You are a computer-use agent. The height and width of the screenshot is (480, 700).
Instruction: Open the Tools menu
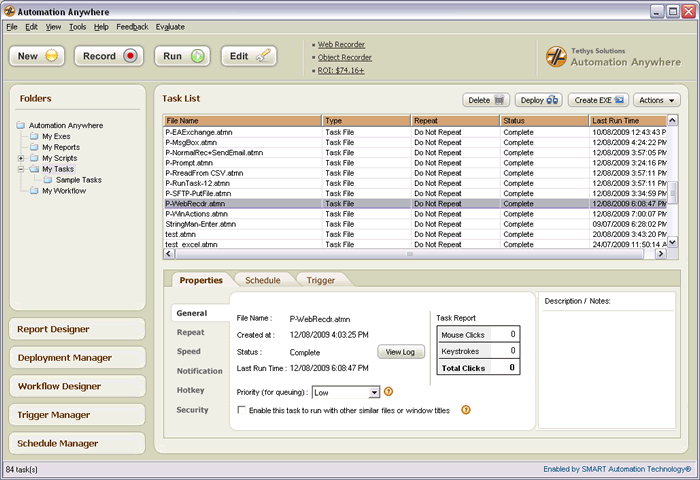77,27
